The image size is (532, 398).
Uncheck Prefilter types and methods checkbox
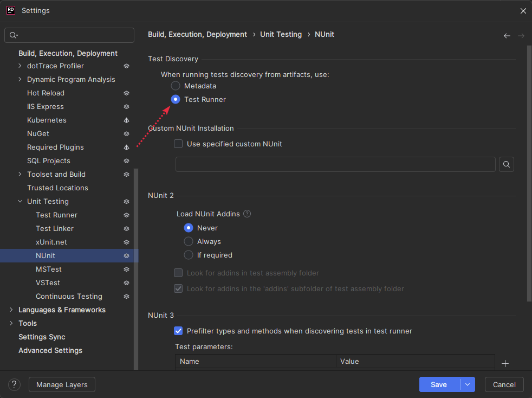178,331
